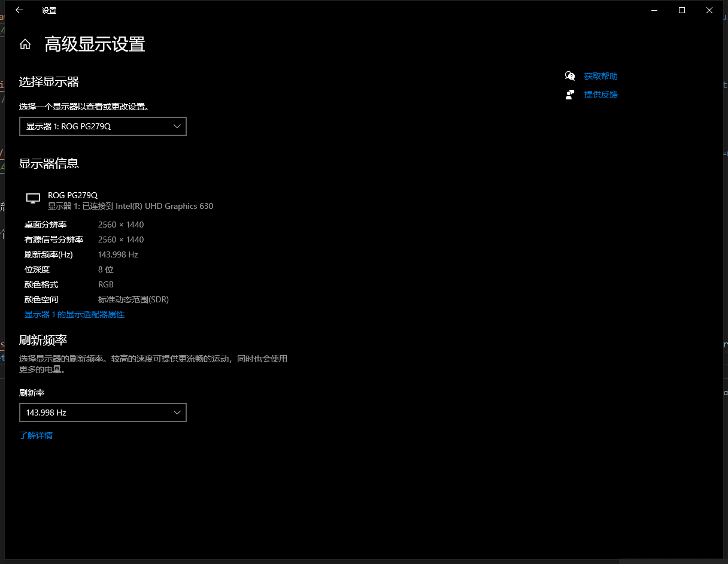Click the back arrow in title bar
The height and width of the screenshot is (564, 728).
coord(19,10)
